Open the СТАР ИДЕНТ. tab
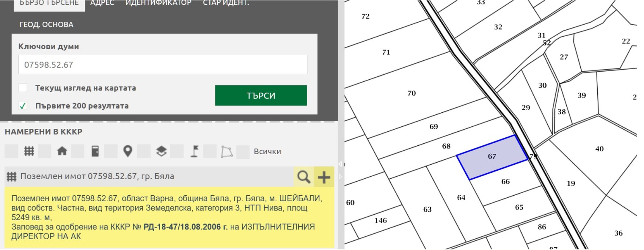The image size is (644, 250). (x=226, y=3)
